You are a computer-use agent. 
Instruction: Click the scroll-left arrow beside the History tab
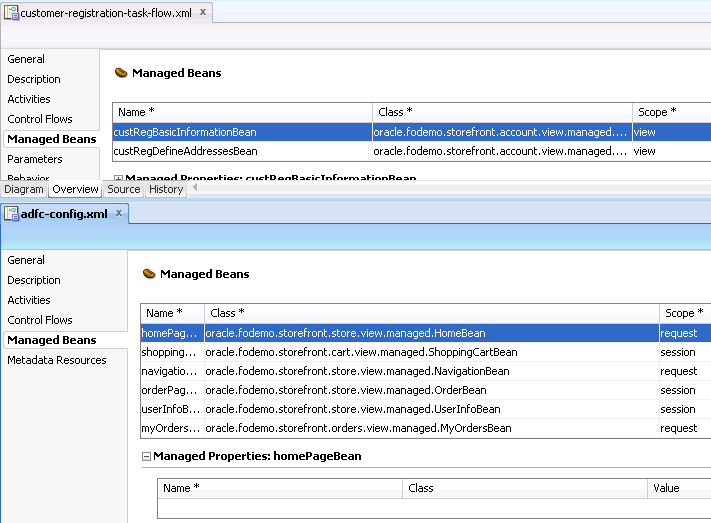coord(195,187)
